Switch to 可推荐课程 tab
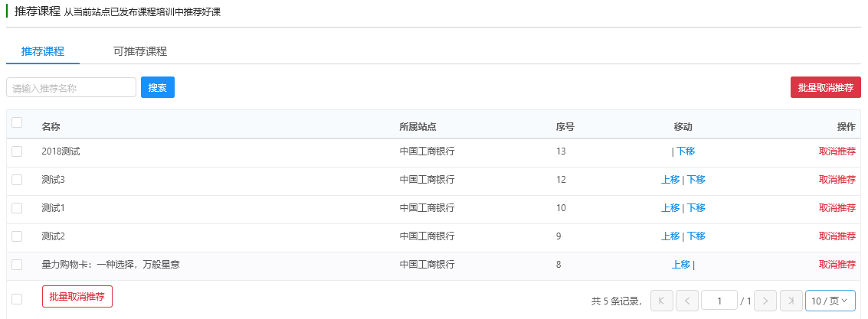Image resolution: width=868 pixels, height=319 pixels. (140, 51)
